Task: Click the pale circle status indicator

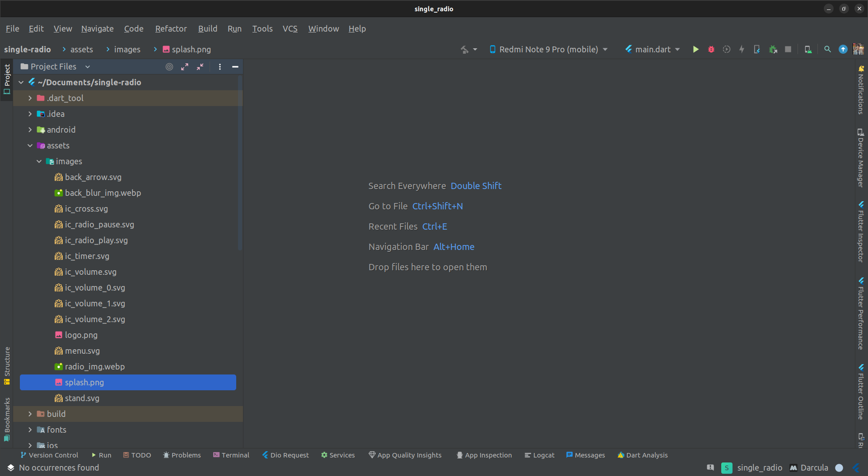Action: pyautogui.click(x=839, y=468)
